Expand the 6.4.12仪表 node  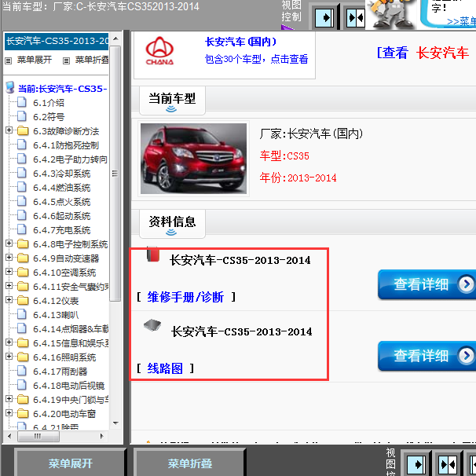point(9,300)
